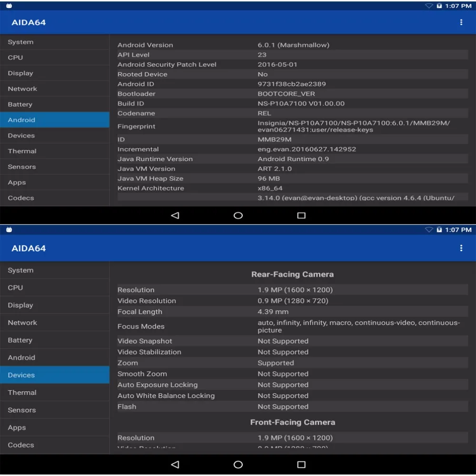476x476 pixels.
Task: Select CPU in lower screen sidebar
Action: coord(55,288)
